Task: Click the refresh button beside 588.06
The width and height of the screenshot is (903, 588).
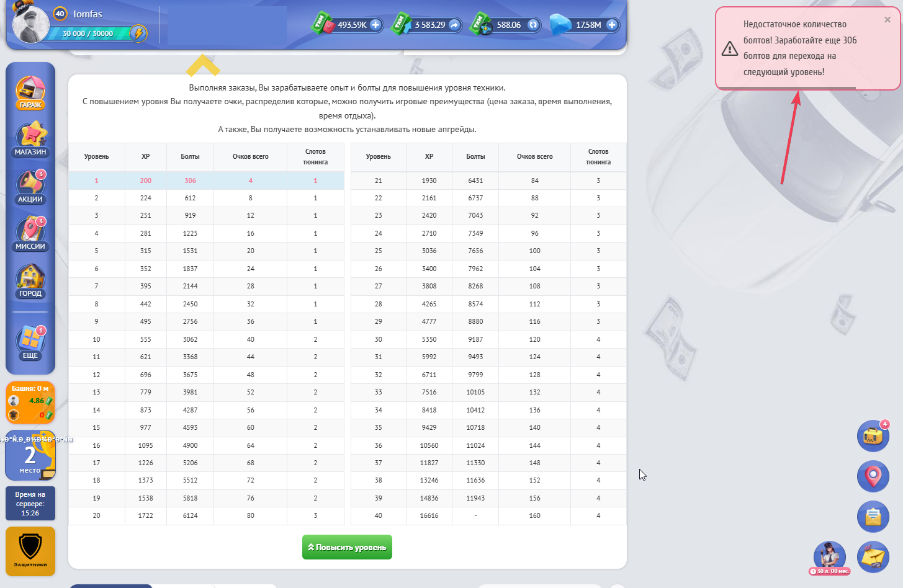Action: (532, 25)
